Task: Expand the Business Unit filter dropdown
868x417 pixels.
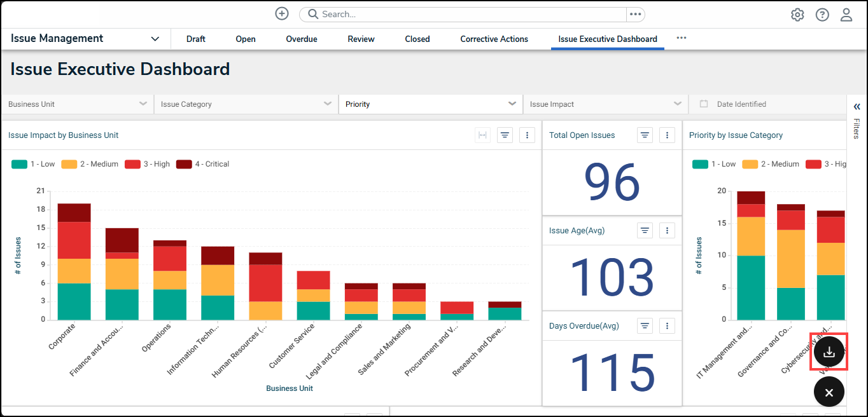Action: click(x=77, y=104)
